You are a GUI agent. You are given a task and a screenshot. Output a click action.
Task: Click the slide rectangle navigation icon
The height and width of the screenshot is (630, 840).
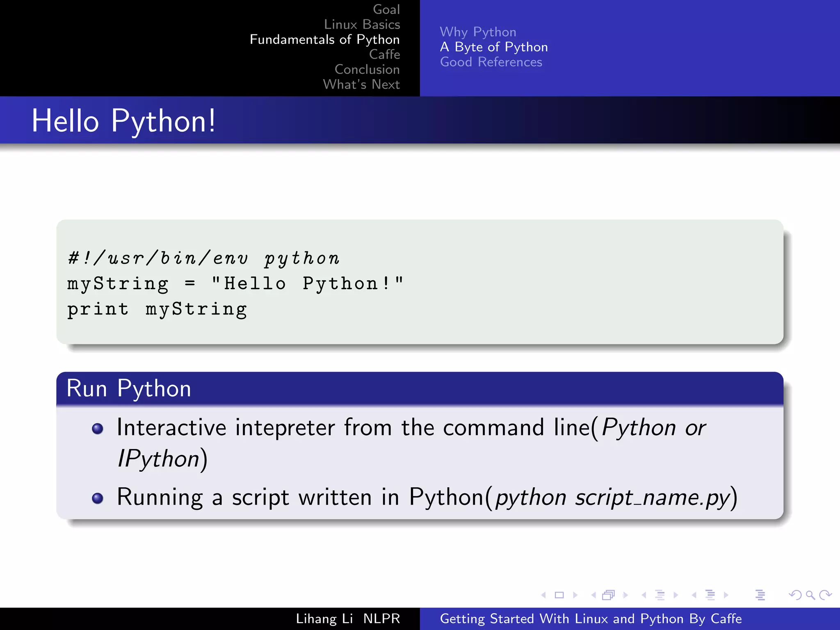point(559,595)
